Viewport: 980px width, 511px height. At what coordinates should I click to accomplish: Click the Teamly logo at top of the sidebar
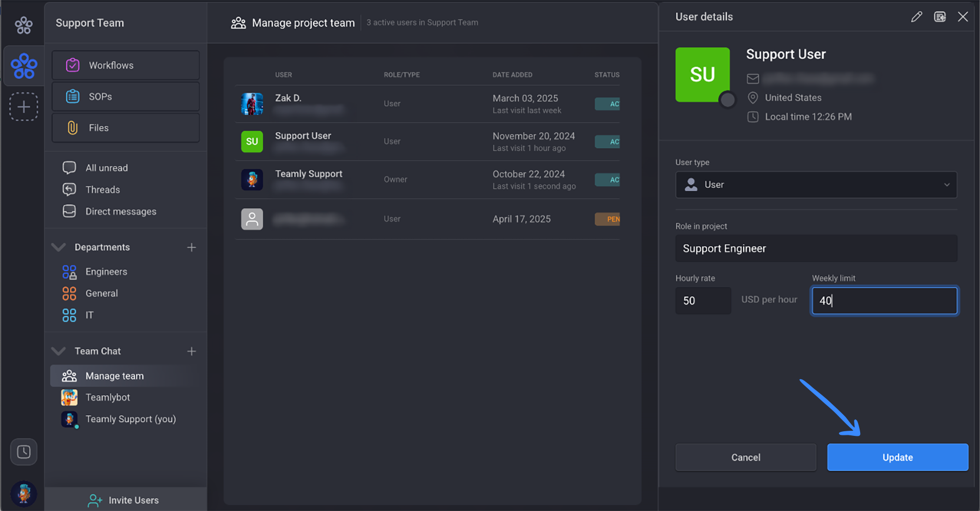point(24,24)
